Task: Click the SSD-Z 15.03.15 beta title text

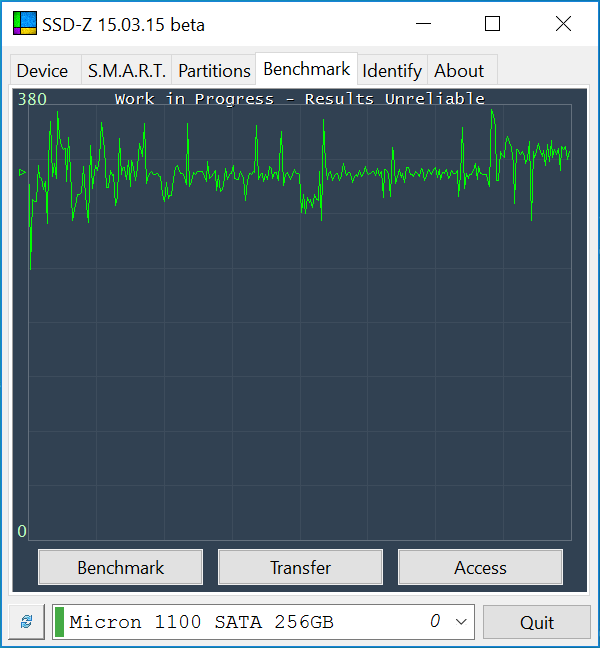Action: click(x=123, y=25)
